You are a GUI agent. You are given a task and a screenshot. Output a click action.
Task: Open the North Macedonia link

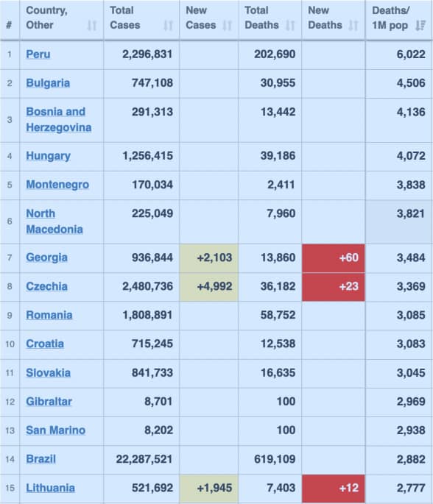[x=54, y=221]
